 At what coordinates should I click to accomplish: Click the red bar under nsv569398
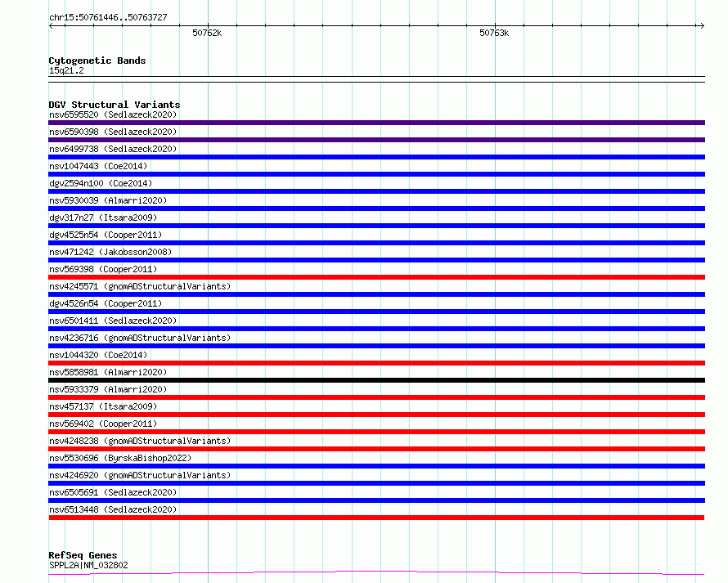coord(376,277)
